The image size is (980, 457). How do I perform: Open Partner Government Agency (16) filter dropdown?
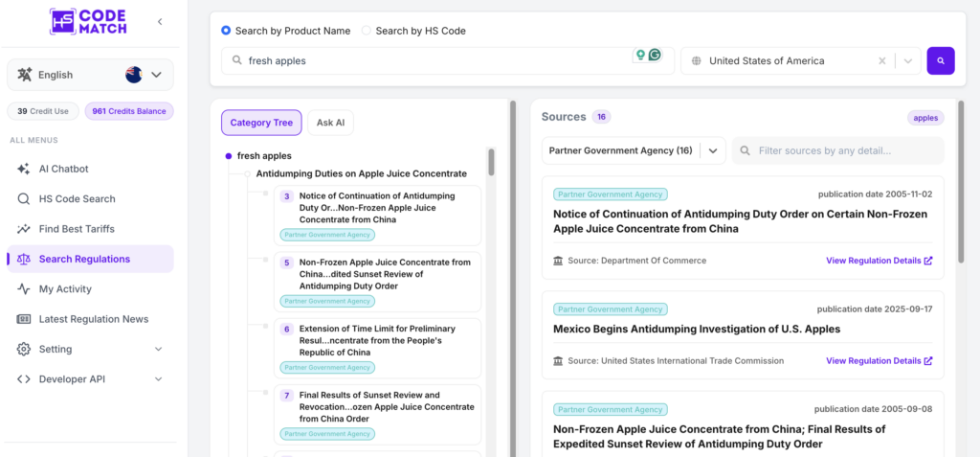coord(634,150)
